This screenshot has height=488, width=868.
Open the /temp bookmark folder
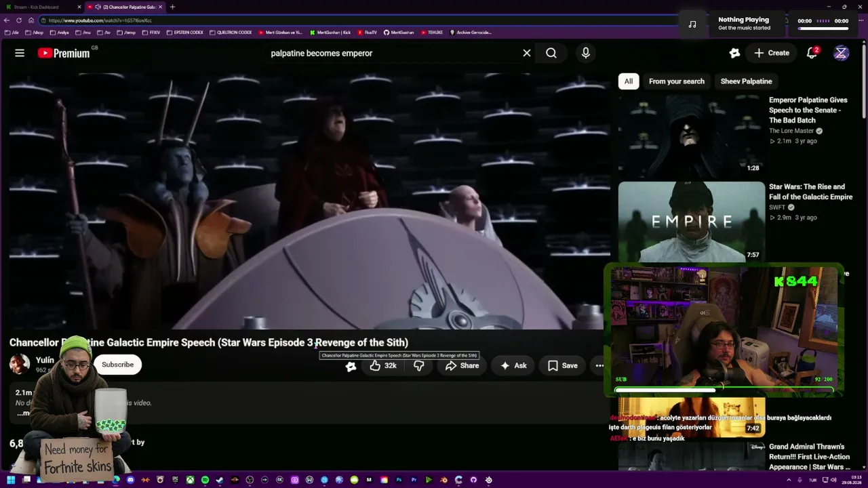[125, 33]
